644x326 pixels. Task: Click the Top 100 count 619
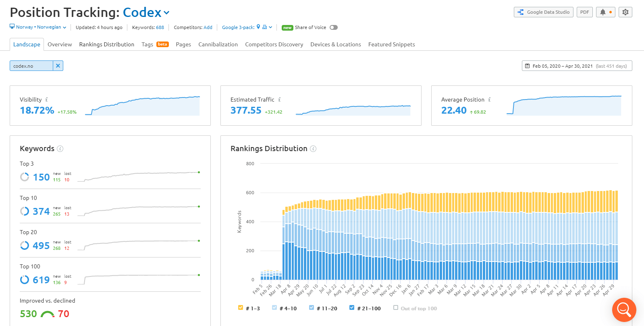click(41, 280)
